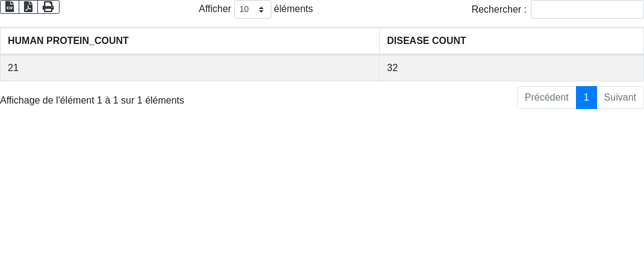
Task: Go to the Précédent page
Action: coord(546,98)
